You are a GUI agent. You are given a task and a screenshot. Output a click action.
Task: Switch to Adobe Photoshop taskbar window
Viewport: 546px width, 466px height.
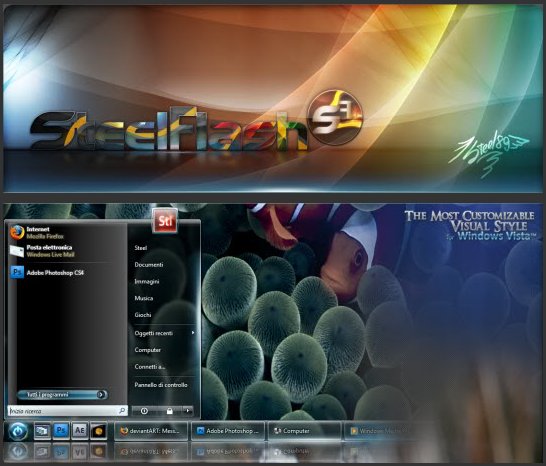[228, 431]
